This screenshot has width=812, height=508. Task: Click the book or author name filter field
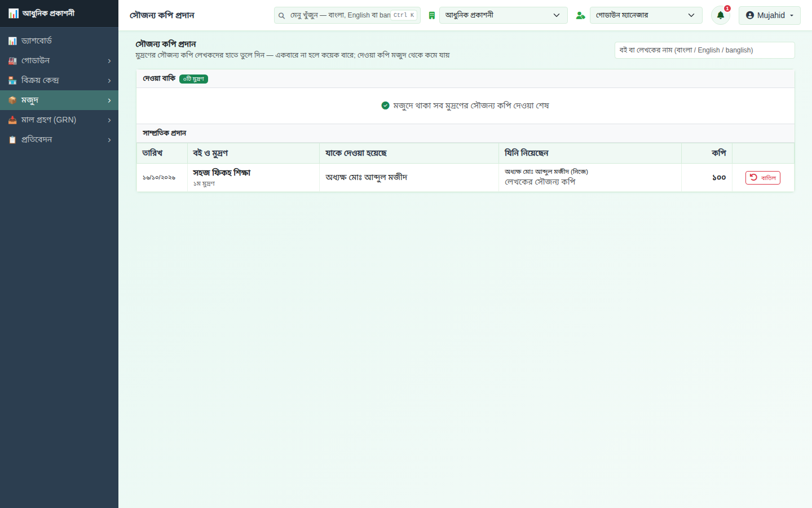[x=704, y=50]
